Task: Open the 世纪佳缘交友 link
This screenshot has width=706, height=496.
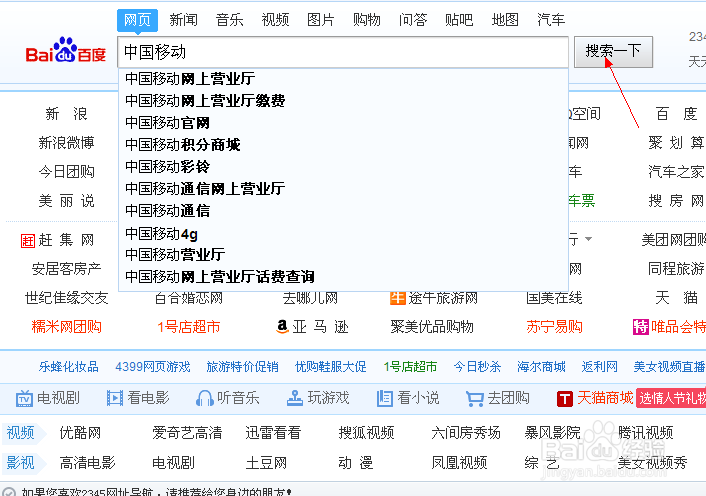Action: pos(66,298)
